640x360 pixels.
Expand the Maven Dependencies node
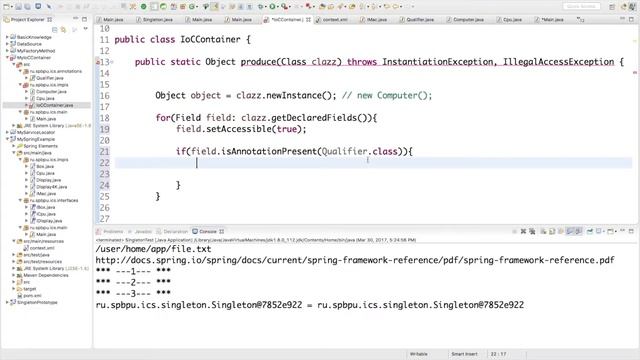[x=13, y=275]
